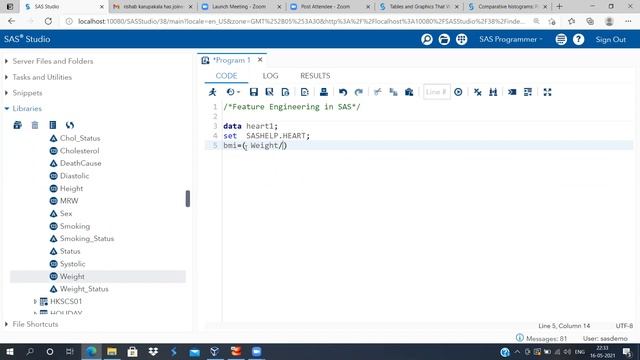Click the cut icon
This screenshot has width=640, height=360.
tap(378, 92)
